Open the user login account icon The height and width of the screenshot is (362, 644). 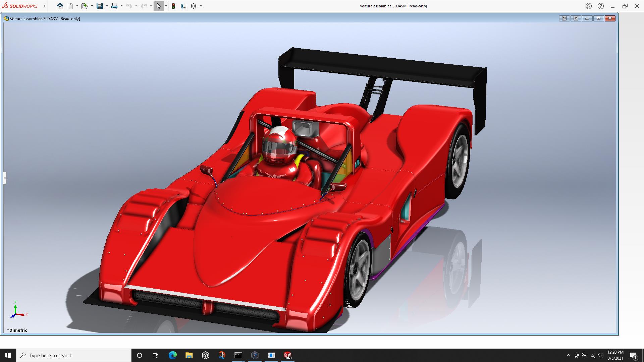(589, 6)
